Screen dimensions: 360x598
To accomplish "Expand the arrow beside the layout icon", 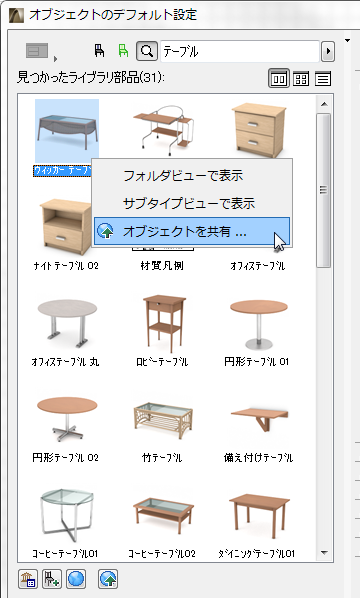I will click(x=55, y=59).
